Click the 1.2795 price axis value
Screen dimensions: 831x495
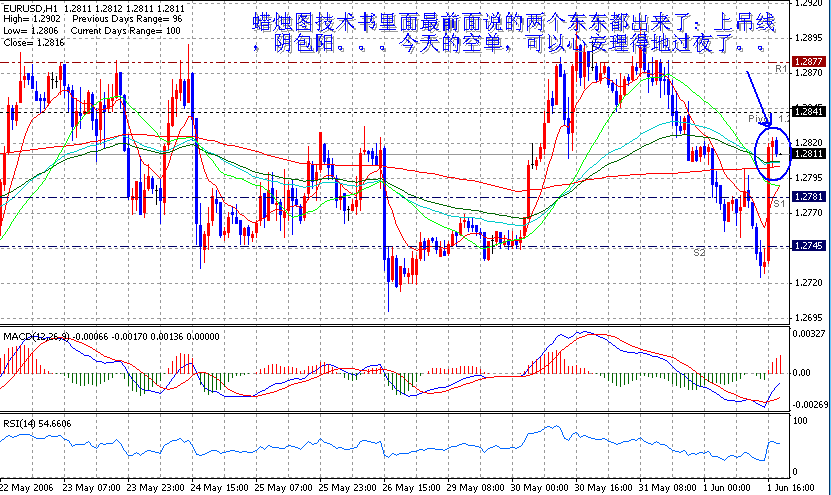(809, 178)
